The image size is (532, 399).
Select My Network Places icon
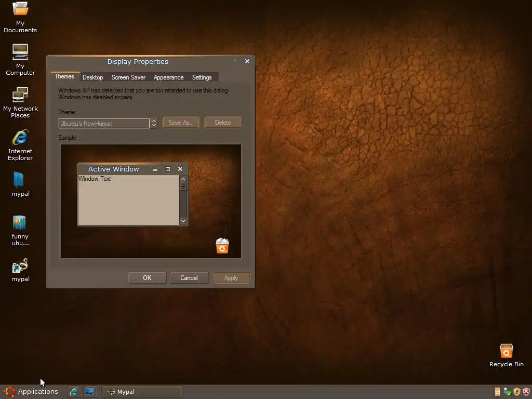[20, 102]
